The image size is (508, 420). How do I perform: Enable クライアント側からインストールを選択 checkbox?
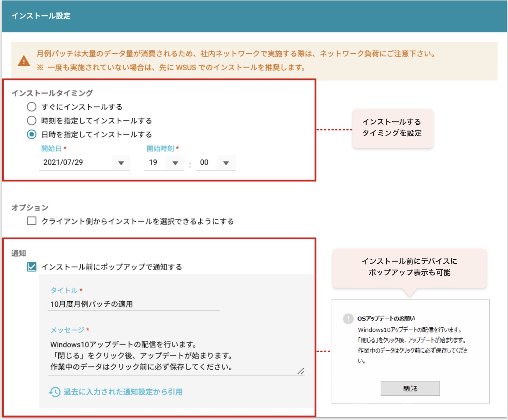click(x=31, y=221)
